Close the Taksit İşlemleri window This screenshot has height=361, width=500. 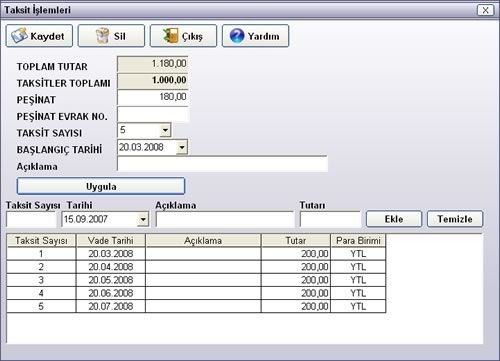pos(485,10)
